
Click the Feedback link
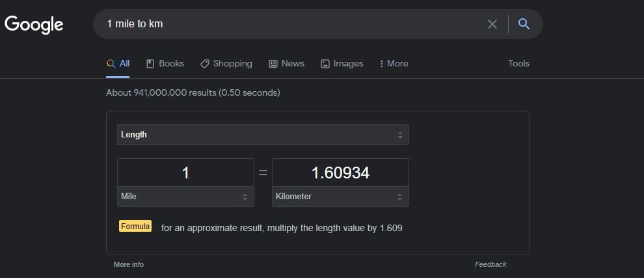490,264
